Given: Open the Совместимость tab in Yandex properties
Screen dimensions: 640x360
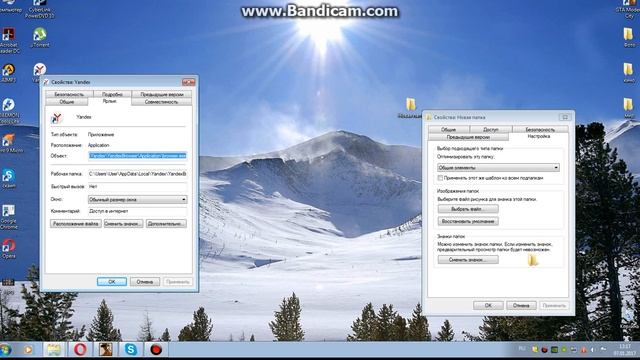Looking at the screenshot, I should click(x=161, y=102).
